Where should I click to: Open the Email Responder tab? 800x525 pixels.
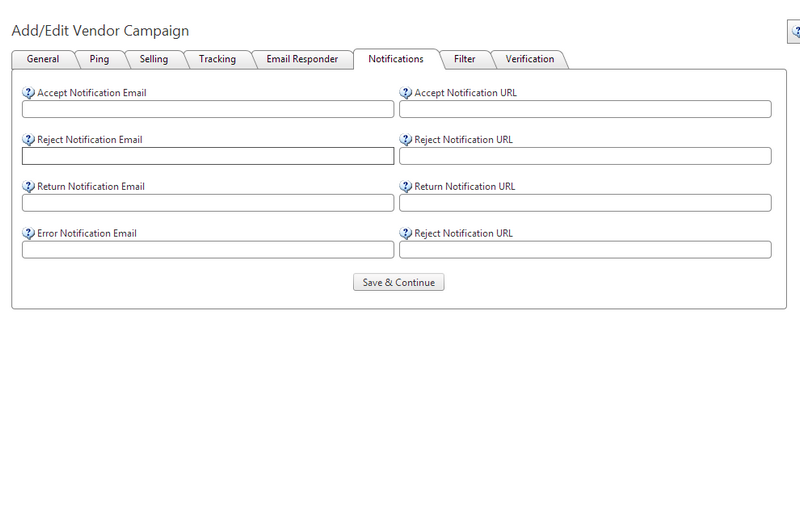pos(301,59)
